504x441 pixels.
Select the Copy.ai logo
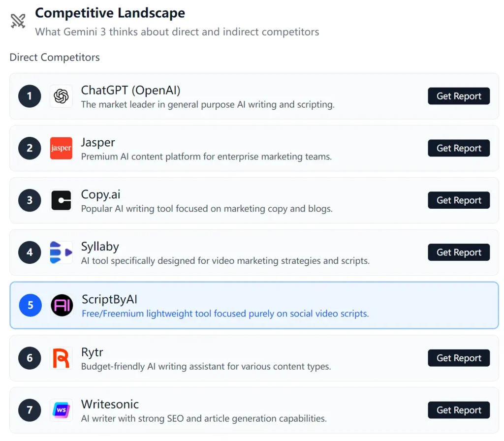61,200
